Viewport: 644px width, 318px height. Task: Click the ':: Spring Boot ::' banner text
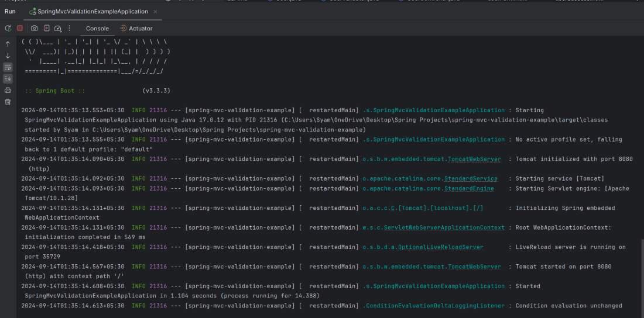54,91
